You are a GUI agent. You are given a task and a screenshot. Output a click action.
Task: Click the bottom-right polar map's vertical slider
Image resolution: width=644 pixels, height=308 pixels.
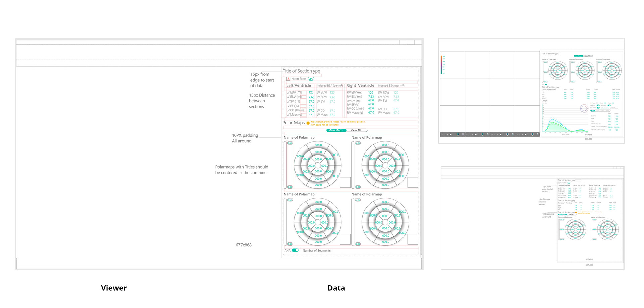coord(353,222)
